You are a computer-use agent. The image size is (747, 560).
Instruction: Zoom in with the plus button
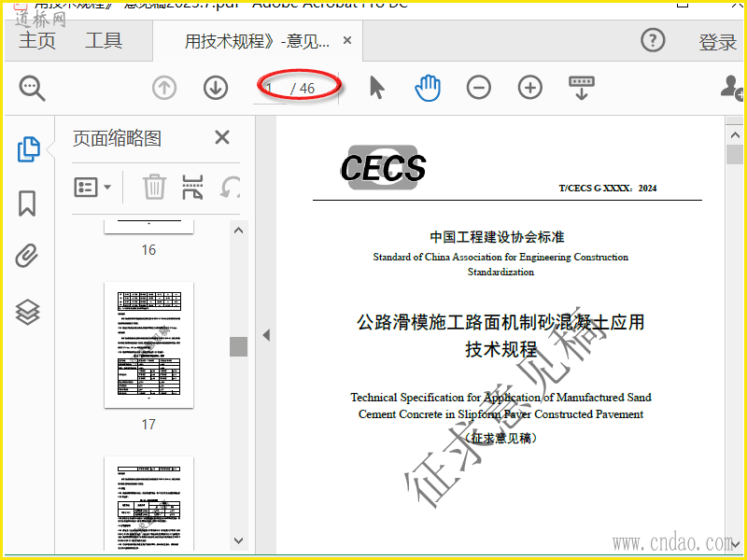pyautogui.click(x=530, y=88)
